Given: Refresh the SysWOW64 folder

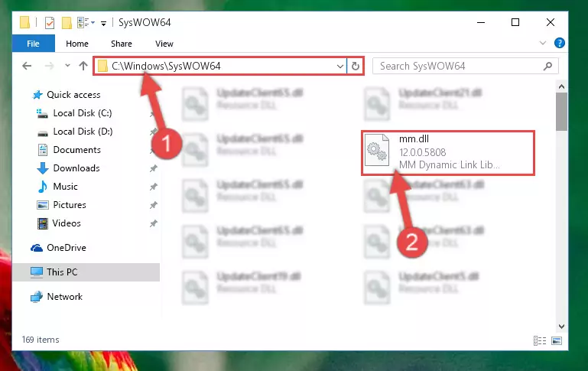Looking at the screenshot, I should [x=355, y=67].
